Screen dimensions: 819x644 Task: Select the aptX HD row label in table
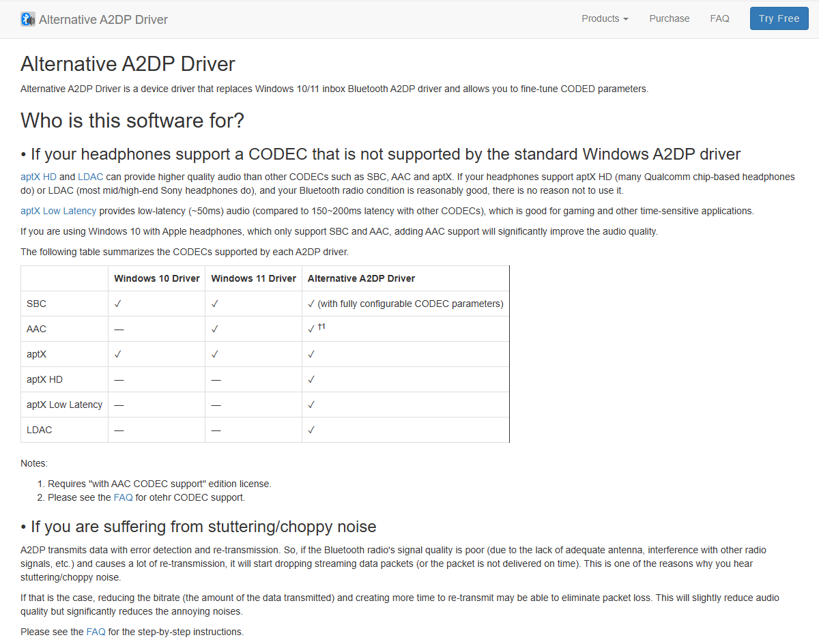point(44,379)
